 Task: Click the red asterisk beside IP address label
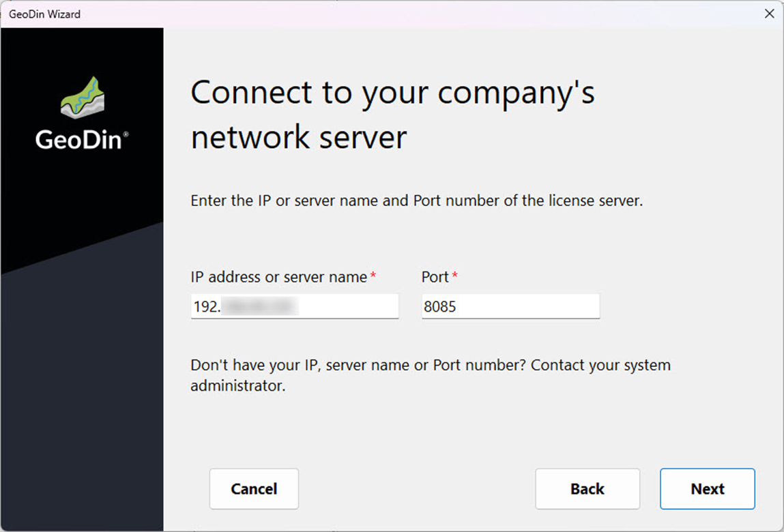[x=373, y=276]
